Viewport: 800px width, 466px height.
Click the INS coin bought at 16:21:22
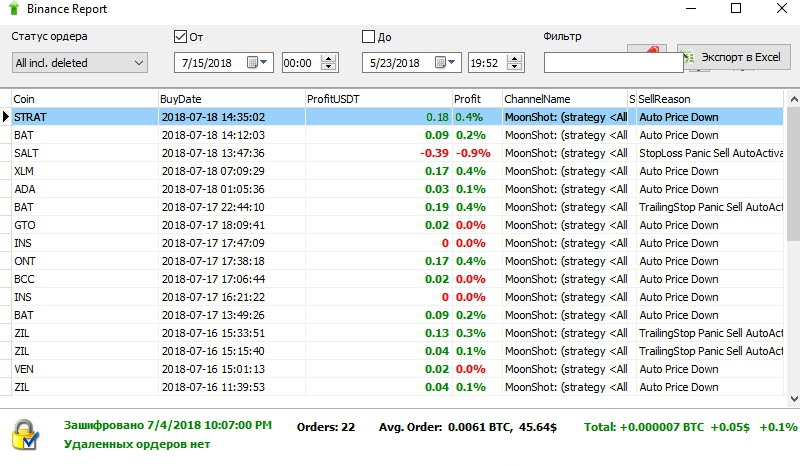tap(85, 297)
